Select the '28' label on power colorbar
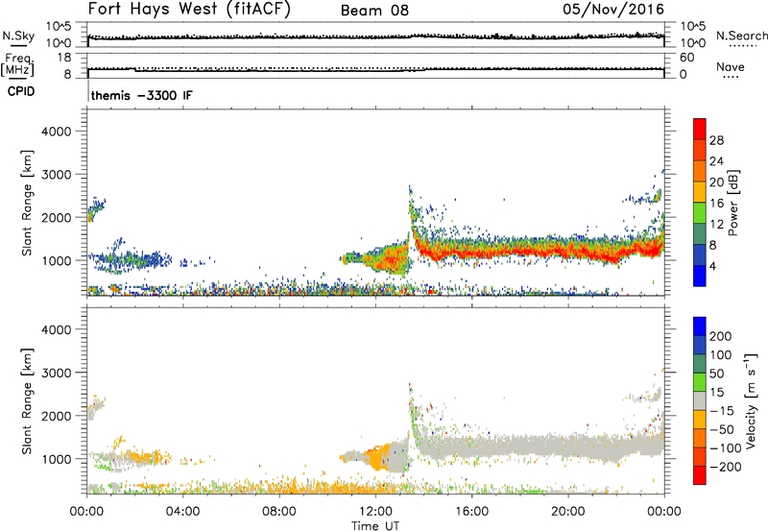The width and height of the screenshot is (768, 532). click(x=716, y=140)
